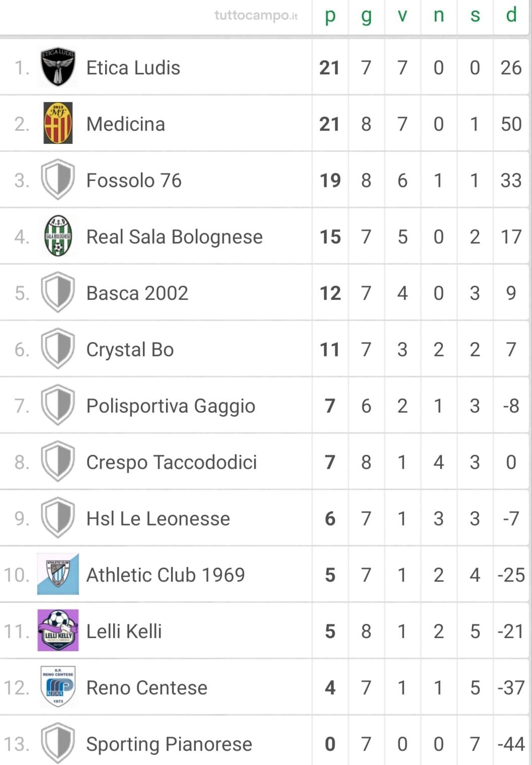Click Crespo Taccododici team name

pos(171,462)
